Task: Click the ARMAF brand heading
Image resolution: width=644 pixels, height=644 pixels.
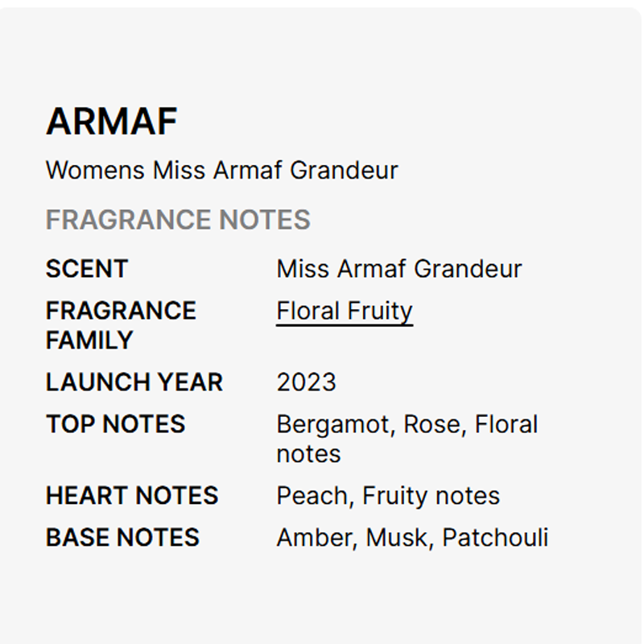Action: point(111,122)
